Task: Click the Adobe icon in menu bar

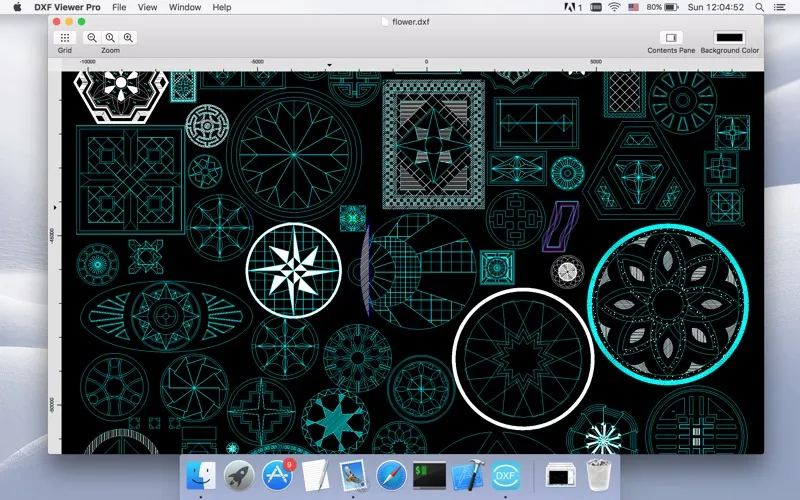Action: [573, 7]
